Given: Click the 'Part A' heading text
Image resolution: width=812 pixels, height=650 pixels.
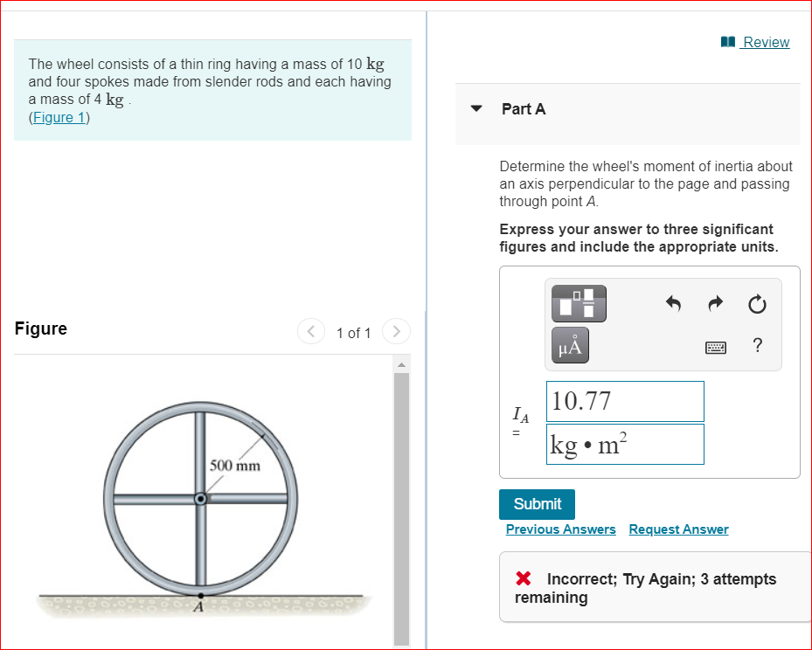Looking at the screenshot, I should pyautogui.click(x=524, y=109).
